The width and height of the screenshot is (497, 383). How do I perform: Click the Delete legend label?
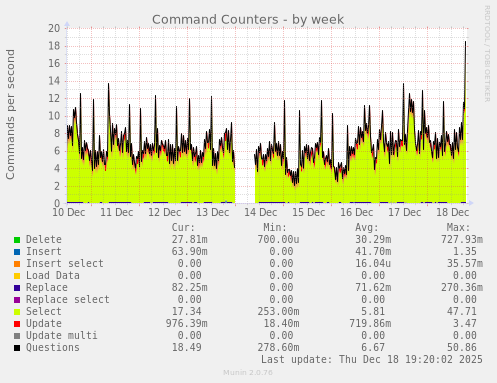44,240
